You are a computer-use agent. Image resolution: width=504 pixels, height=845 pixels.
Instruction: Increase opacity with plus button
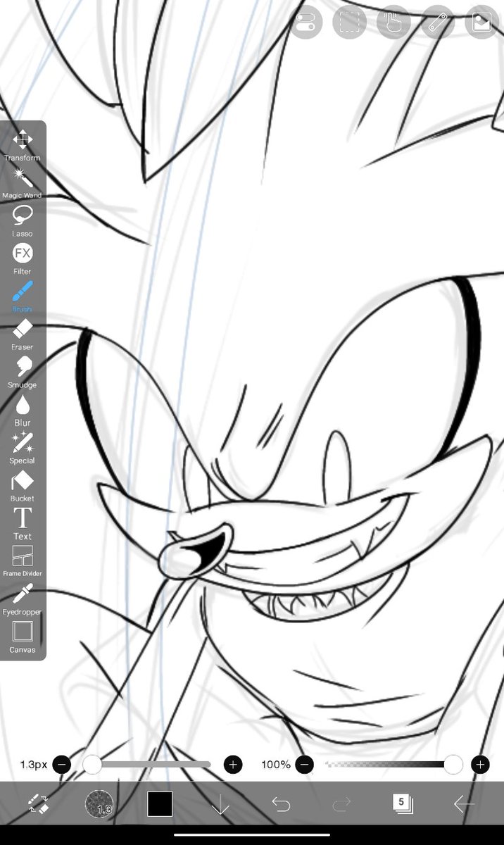(480, 764)
